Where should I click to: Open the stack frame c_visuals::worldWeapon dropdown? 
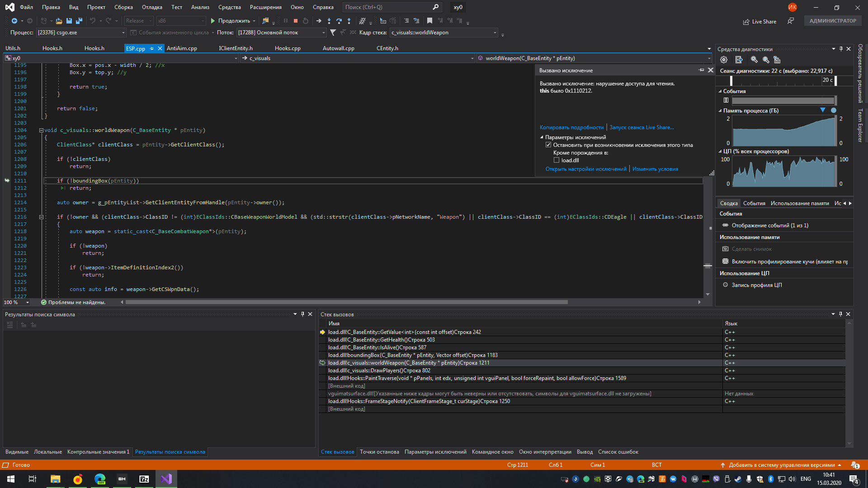point(495,33)
